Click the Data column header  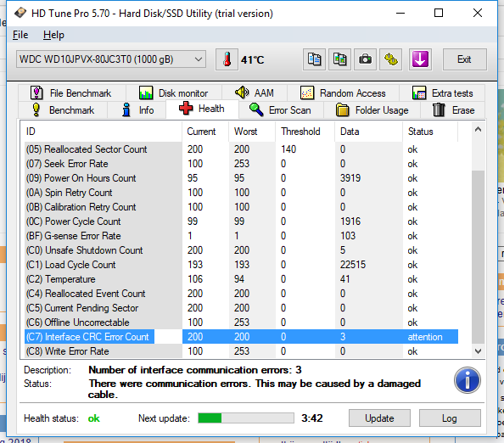(369, 132)
